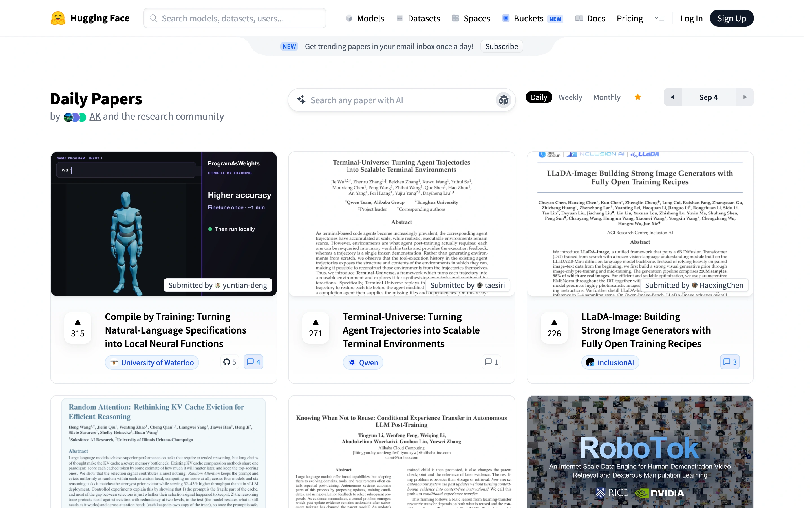Screen dimensions: 812x508
Task: Subscribe to trending papers email
Action: [501, 46]
